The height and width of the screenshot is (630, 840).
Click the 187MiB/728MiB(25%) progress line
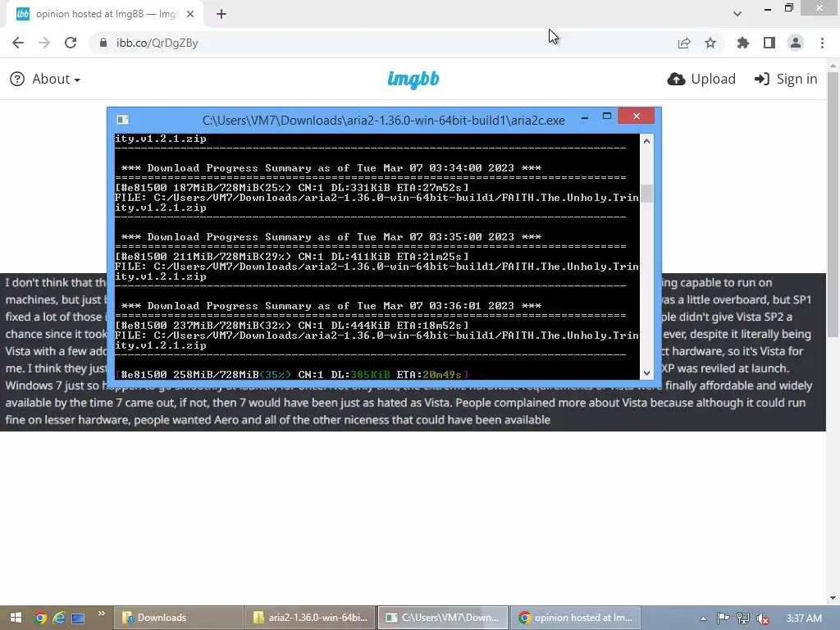(x=292, y=187)
